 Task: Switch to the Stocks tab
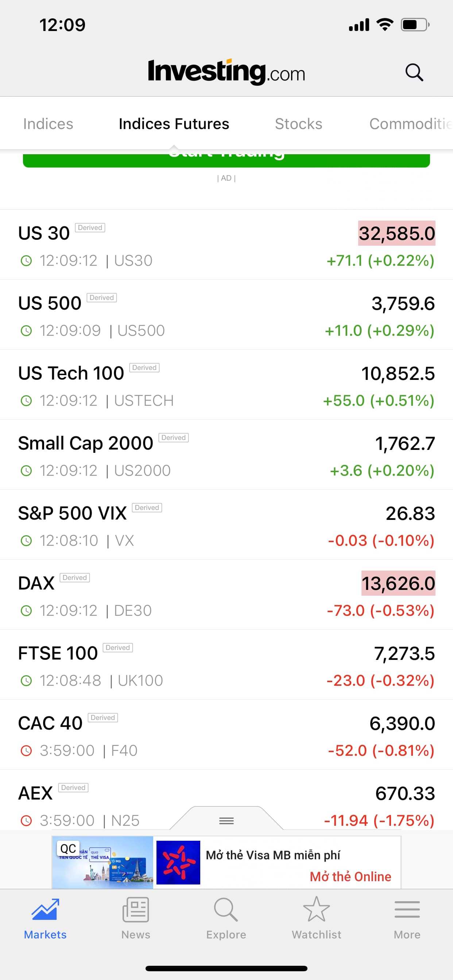pyautogui.click(x=298, y=124)
